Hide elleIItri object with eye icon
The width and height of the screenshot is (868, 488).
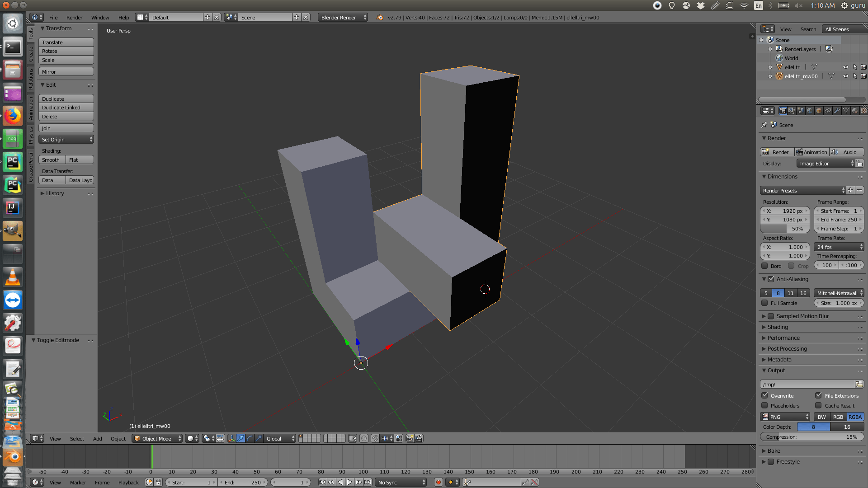pyautogui.click(x=845, y=67)
